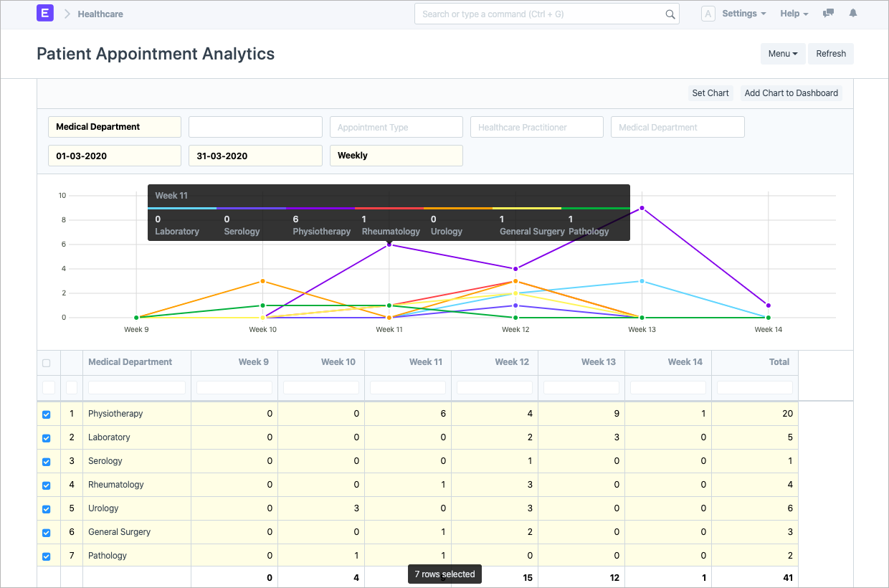
Task: Sort by the Total column header
Action: 779,362
